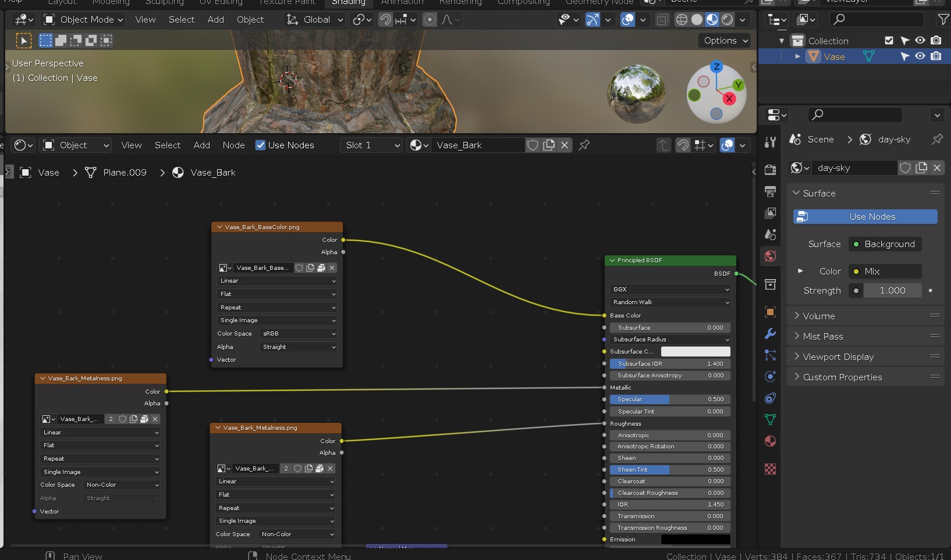Toggle snapping magnet in 3D viewport header
The width and height of the screenshot is (951, 560).
[385, 20]
